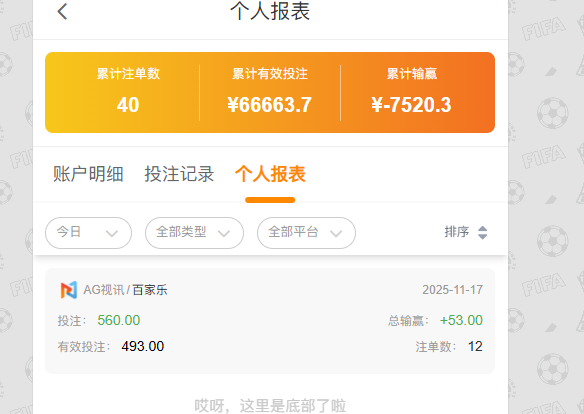Click the 总输赢 +53.00 value

point(461,321)
